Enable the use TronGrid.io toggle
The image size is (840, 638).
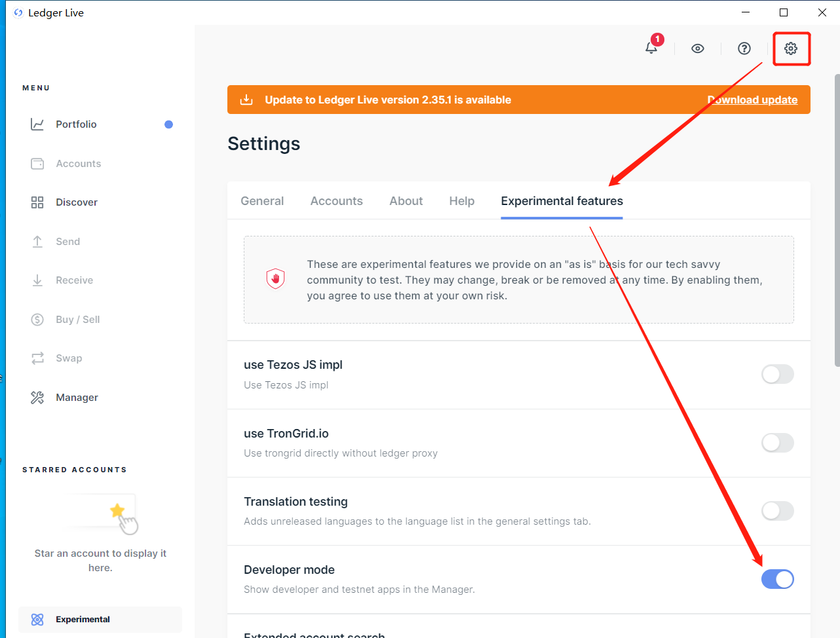(778, 443)
